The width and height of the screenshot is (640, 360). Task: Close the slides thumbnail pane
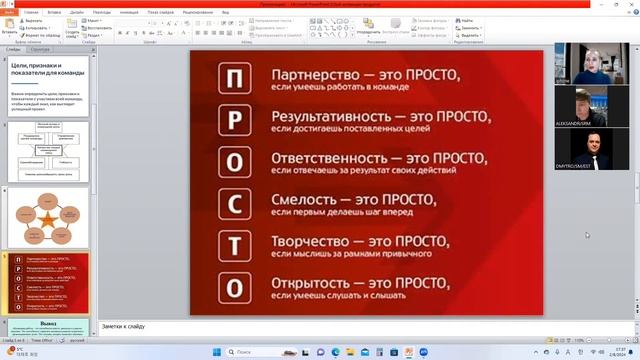pyautogui.click(x=93, y=49)
